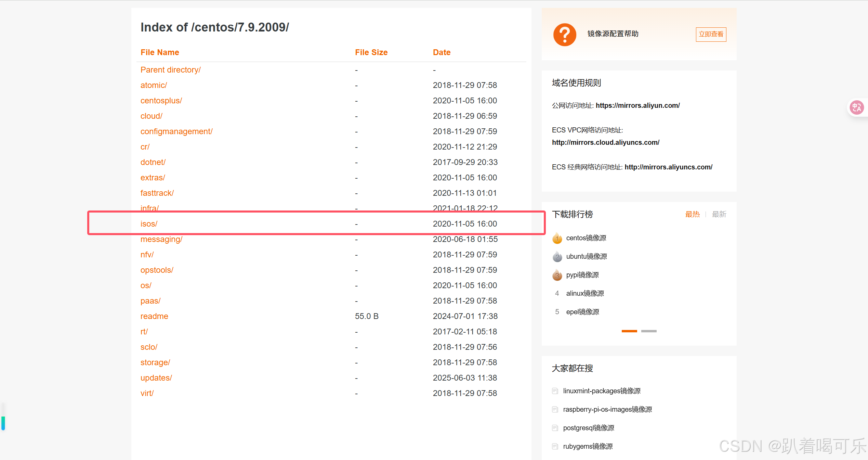
Task: Click http://mirrors.cloud.aliyuncs.com/ link
Action: click(605, 142)
